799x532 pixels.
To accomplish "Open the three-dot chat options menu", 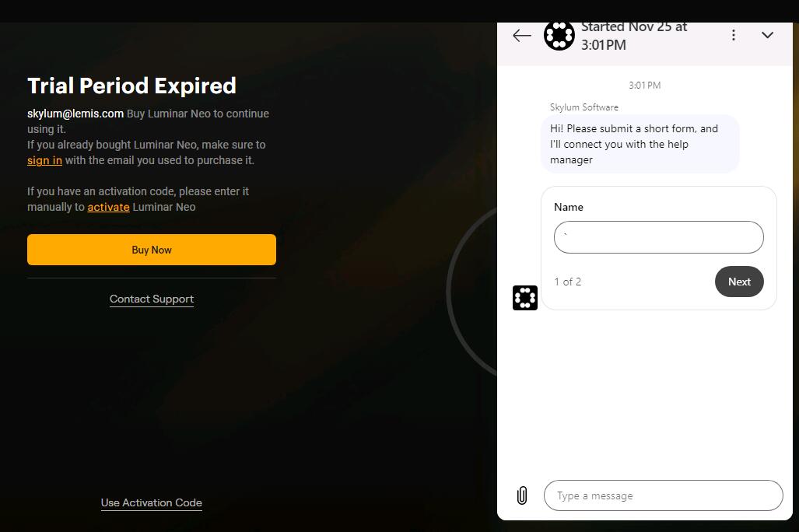I will [x=734, y=36].
